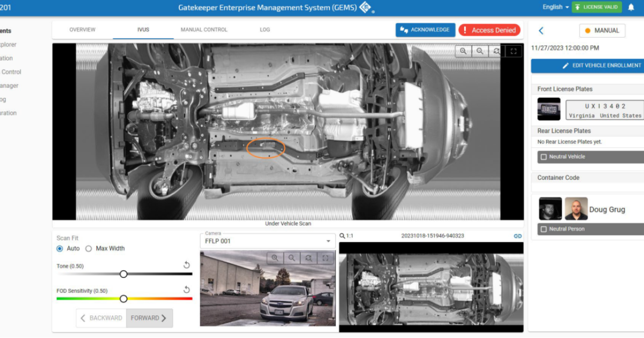The image size is (644, 338).
Task: Reset FOD Sensitivity to default
Action: click(187, 290)
